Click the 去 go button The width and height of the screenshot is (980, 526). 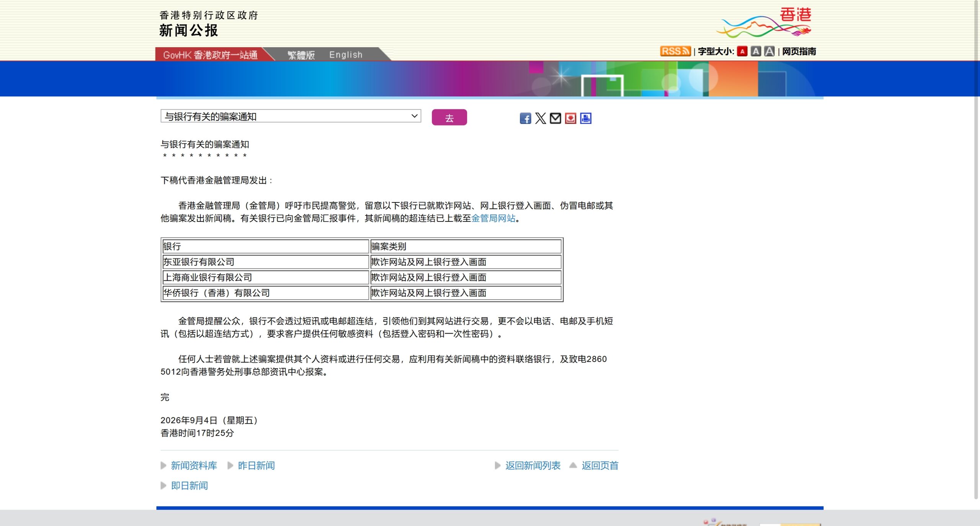[449, 117]
